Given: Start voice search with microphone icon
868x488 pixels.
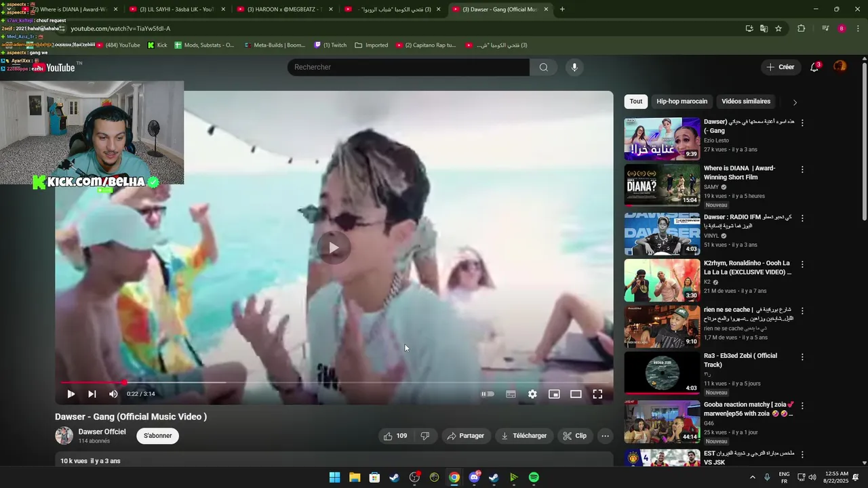Looking at the screenshot, I should [x=574, y=67].
